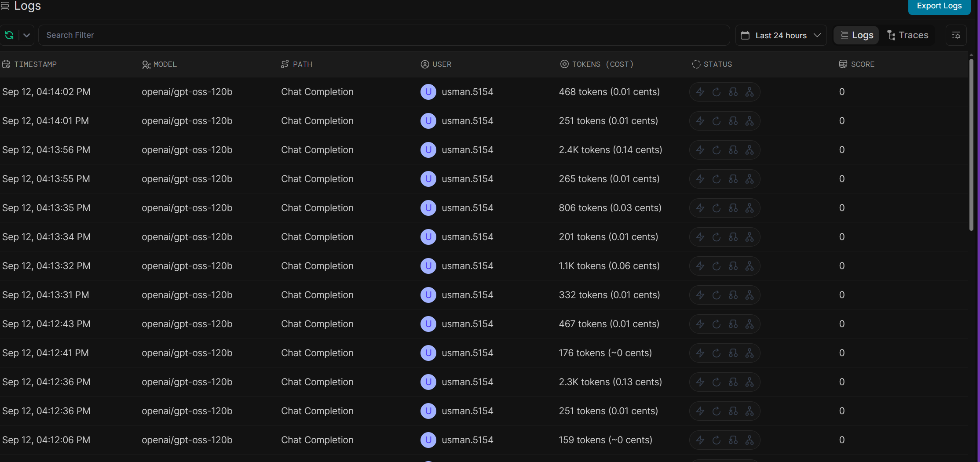Screen dimensions: 980x462
Task: Switch to the Logs view tab
Action: coord(856,35)
